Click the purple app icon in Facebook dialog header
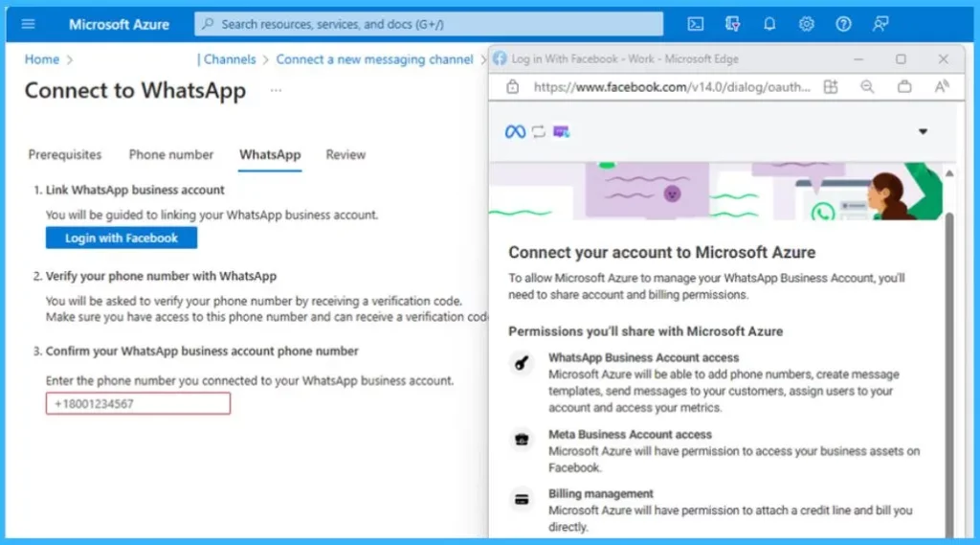The width and height of the screenshot is (980, 545). tap(561, 131)
